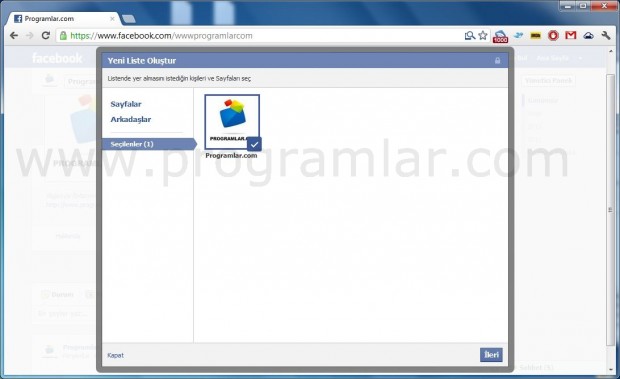620x379 pixels.
Task: Click the lock icon in the dialog header
Action: pos(497,60)
